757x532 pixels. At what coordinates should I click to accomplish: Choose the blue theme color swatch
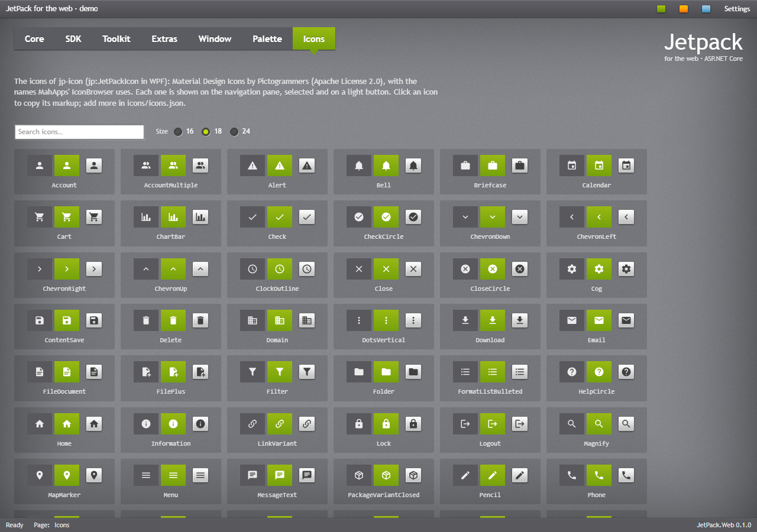point(706,9)
